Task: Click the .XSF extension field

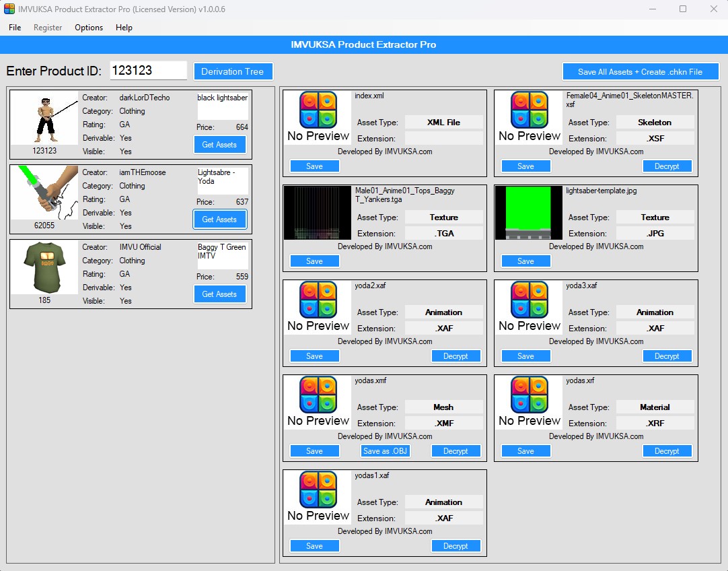Action: [655, 139]
